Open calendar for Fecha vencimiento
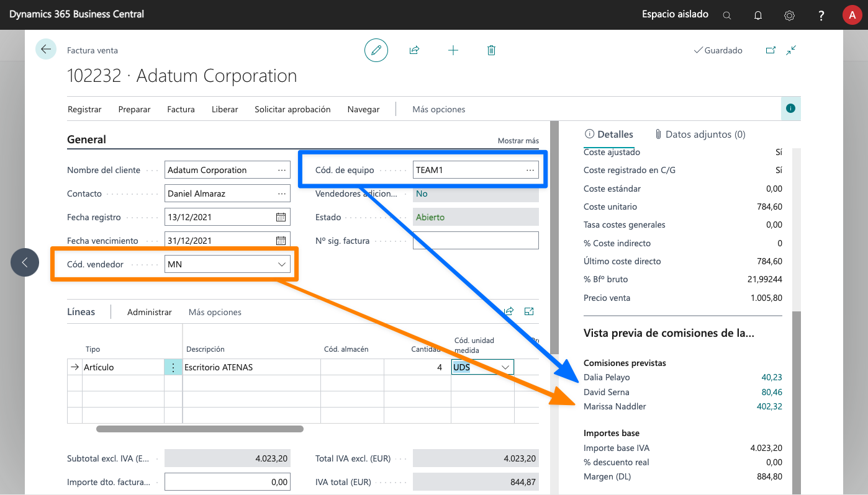868x495 pixels. (281, 241)
